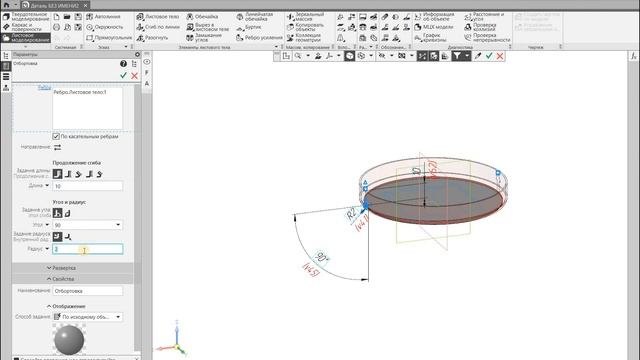Toggle the Направление direction switch

pyautogui.click(x=58, y=147)
